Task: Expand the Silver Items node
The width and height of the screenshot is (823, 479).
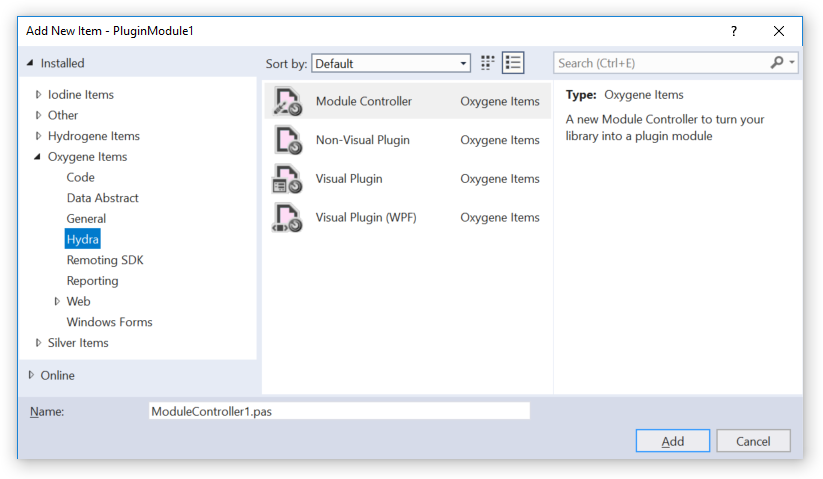Action: pyautogui.click(x=38, y=343)
